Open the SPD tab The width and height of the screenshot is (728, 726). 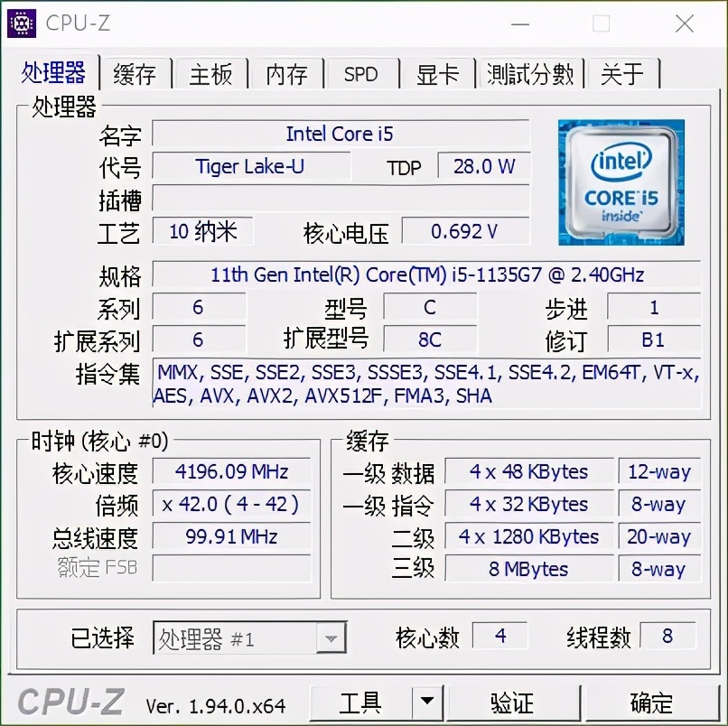[x=361, y=74]
